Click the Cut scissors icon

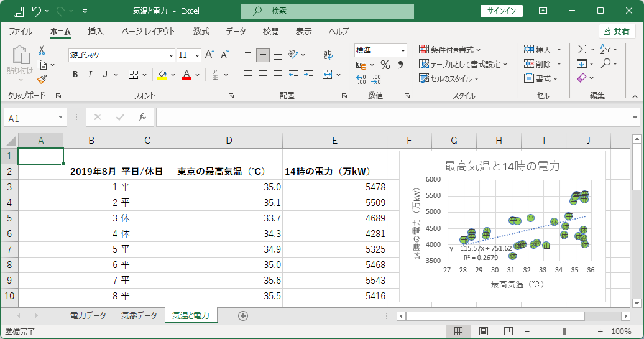[42, 50]
